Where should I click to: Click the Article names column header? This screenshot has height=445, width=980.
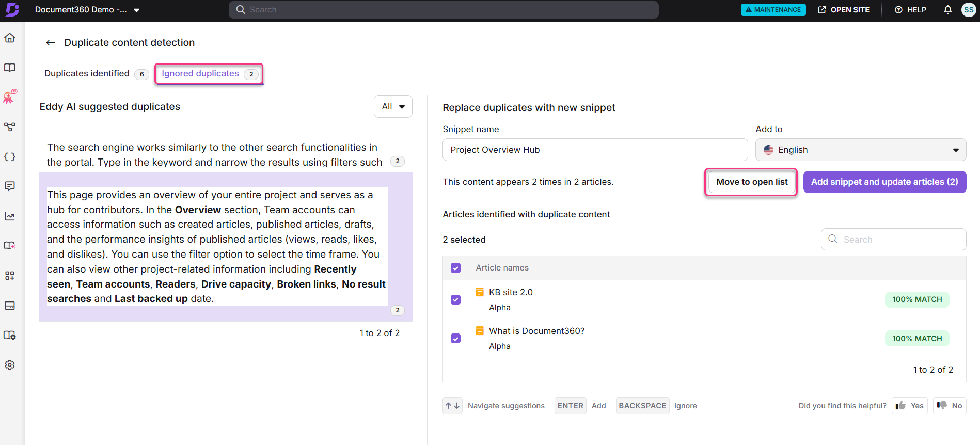tap(502, 268)
